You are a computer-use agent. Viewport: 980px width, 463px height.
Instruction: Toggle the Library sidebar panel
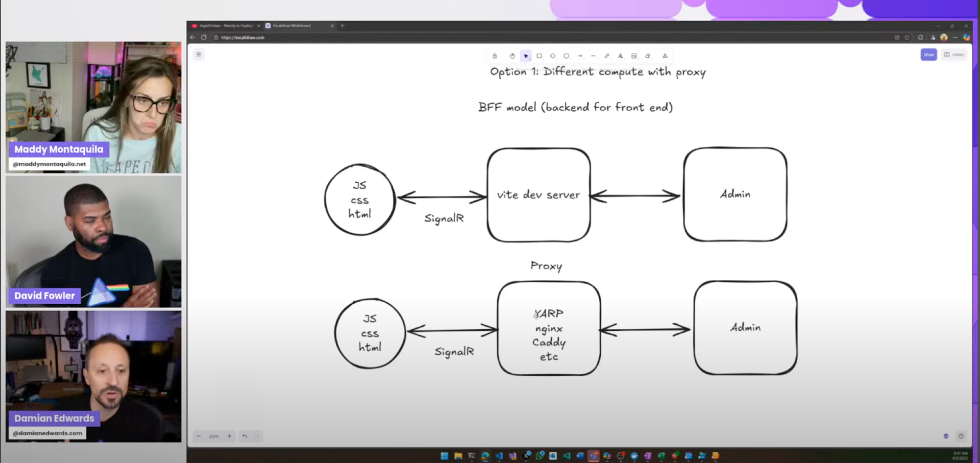click(x=954, y=54)
